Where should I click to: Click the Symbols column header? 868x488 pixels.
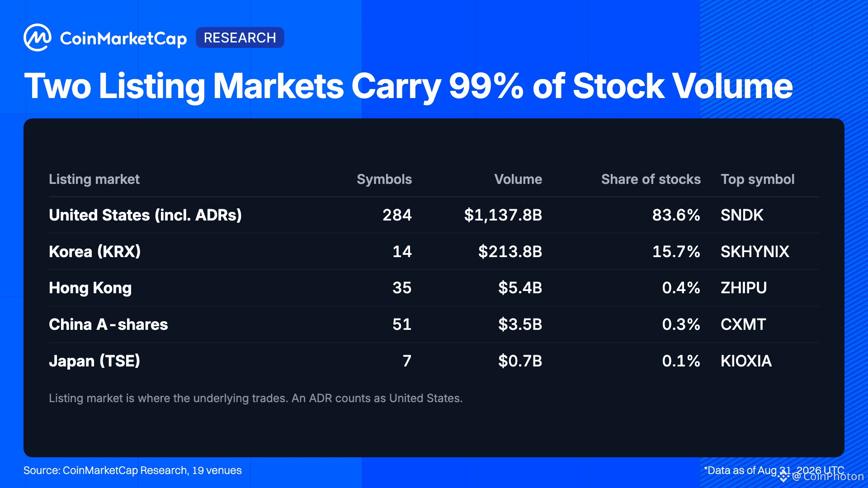384,179
